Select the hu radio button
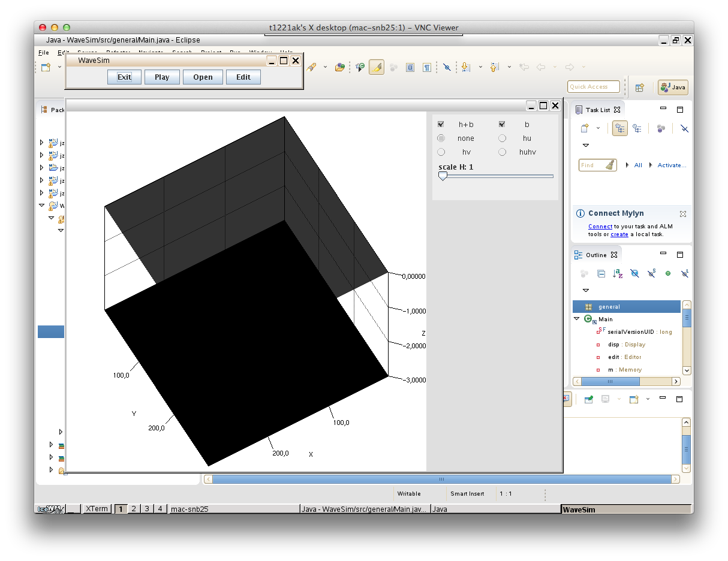This screenshot has height=561, width=728. pos(503,138)
